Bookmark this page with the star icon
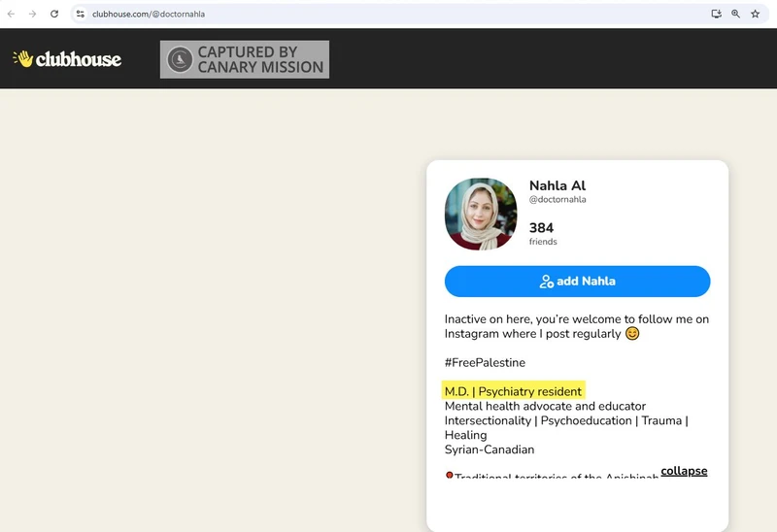The width and height of the screenshot is (777, 532). 756,14
